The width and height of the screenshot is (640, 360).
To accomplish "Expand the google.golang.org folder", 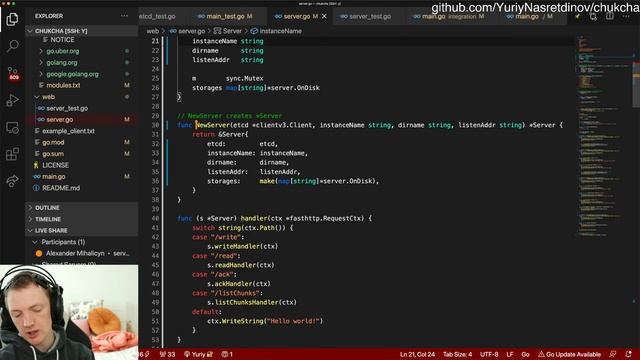I will [x=72, y=74].
